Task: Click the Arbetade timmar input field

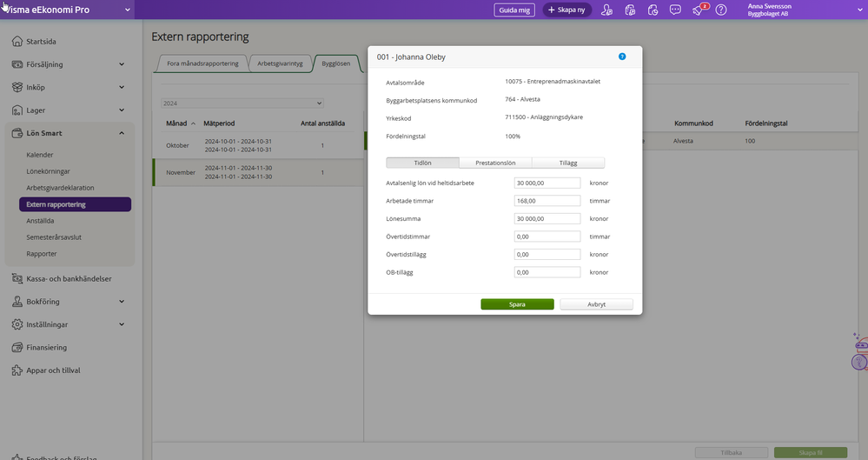Action: [547, 201]
